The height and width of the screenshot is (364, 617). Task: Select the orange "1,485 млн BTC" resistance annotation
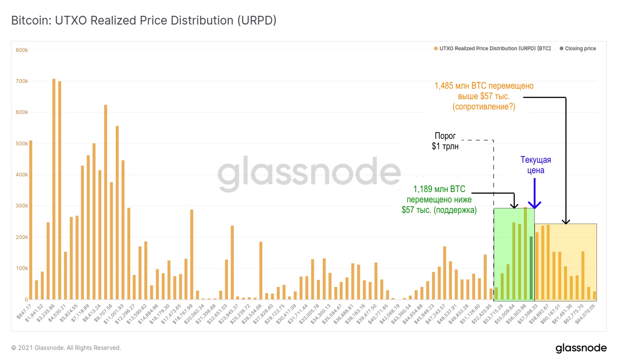coord(484,96)
